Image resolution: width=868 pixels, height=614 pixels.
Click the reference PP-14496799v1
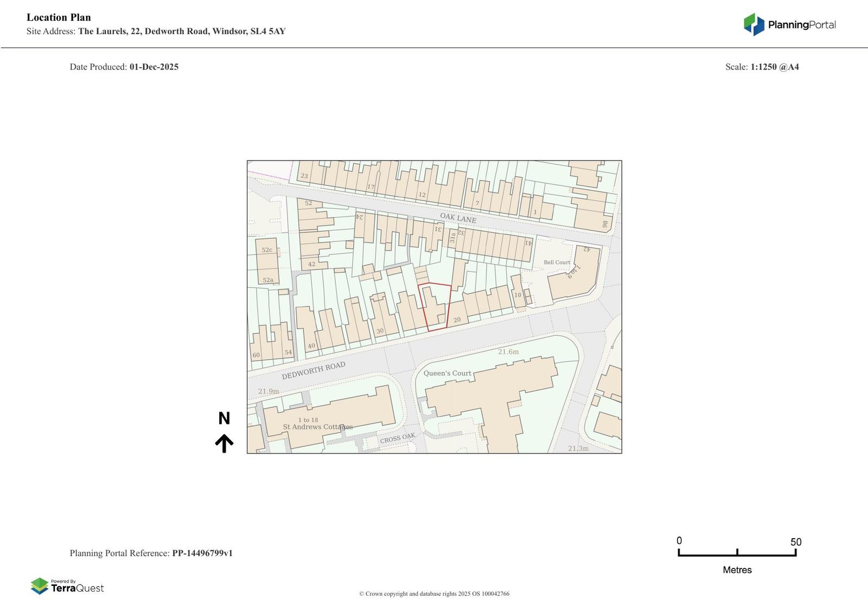point(202,553)
